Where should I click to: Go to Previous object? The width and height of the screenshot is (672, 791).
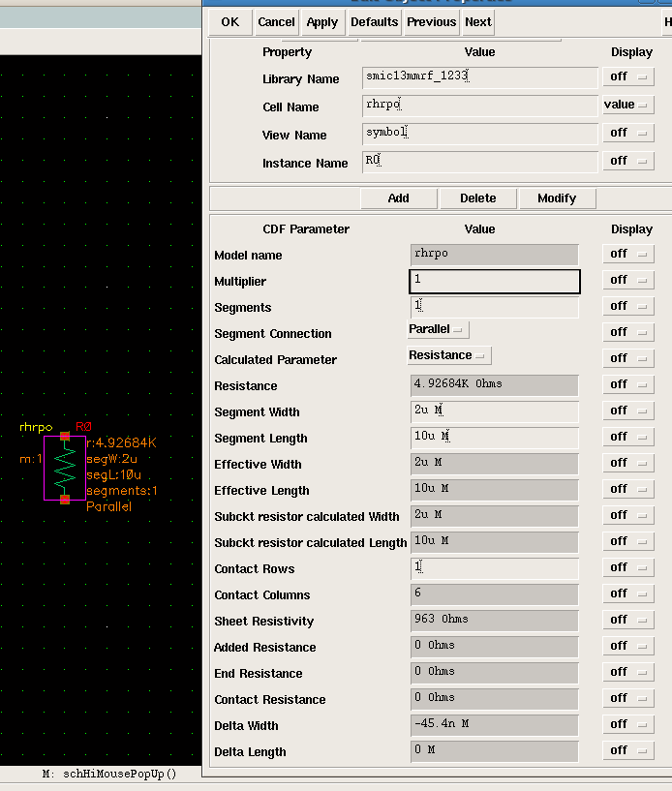coord(431,22)
